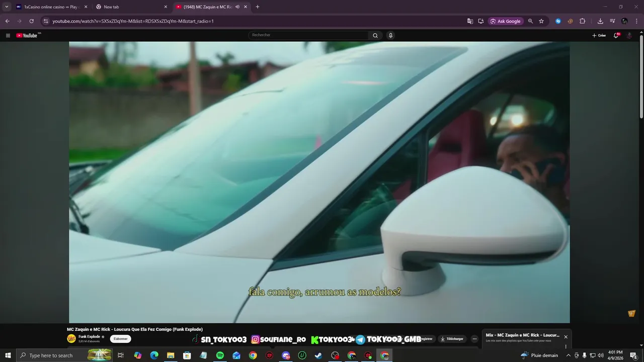Focus the Rechercher search field
The image size is (644, 362).
309,35
